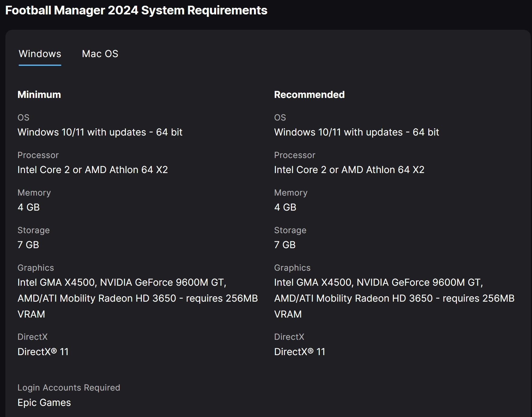The height and width of the screenshot is (417, 532).
Task: Click the Recommended 'Windows 10/11 with updates' value
Action: (x=357, y=132)
